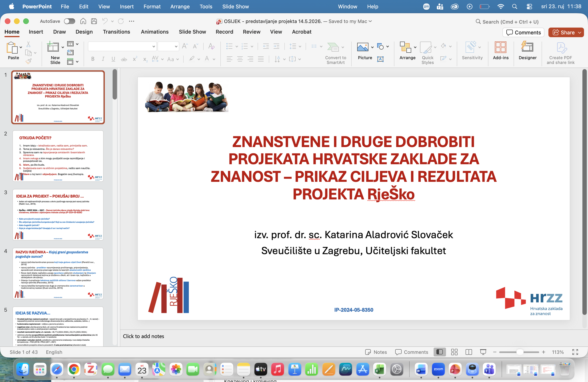Clear all formatting icon

(x=211, y=46)
